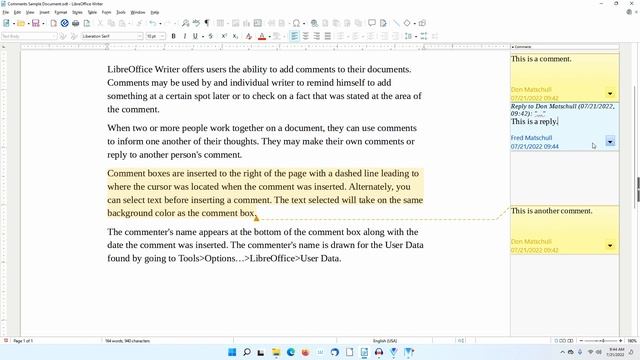Click reply text 'This is a reply.'
The height and width of the screenshot is (360, 640).
pyautogui.click(x=534, y=122)
